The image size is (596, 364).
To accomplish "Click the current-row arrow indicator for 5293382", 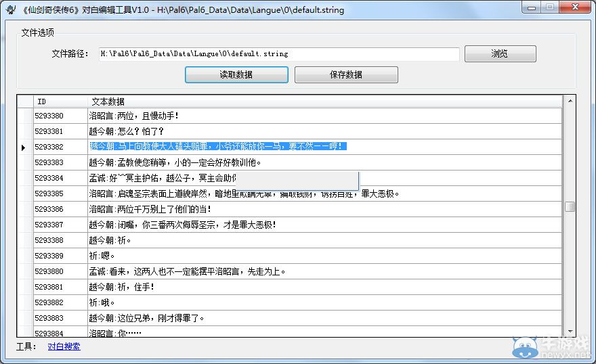I will (24, 147).
